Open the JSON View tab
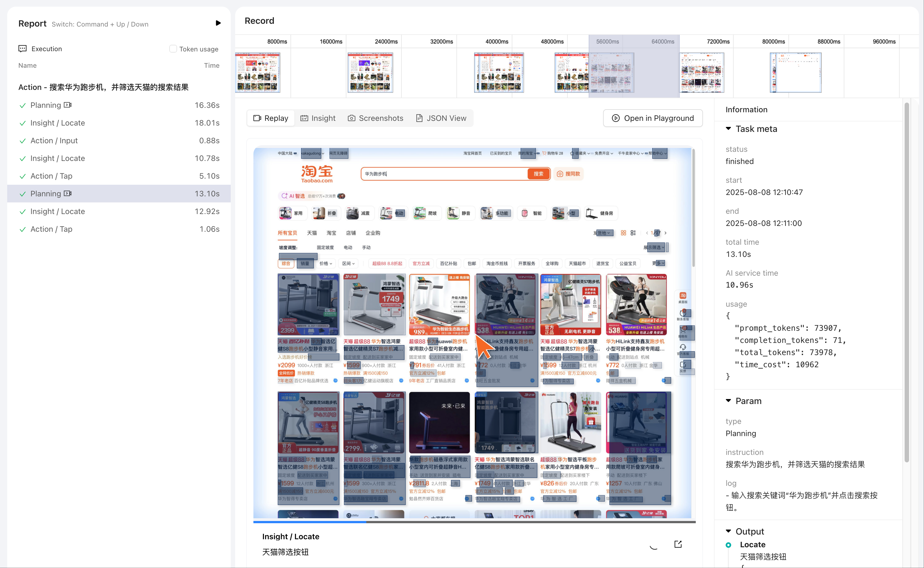924x568 pixels. point(441,118)
